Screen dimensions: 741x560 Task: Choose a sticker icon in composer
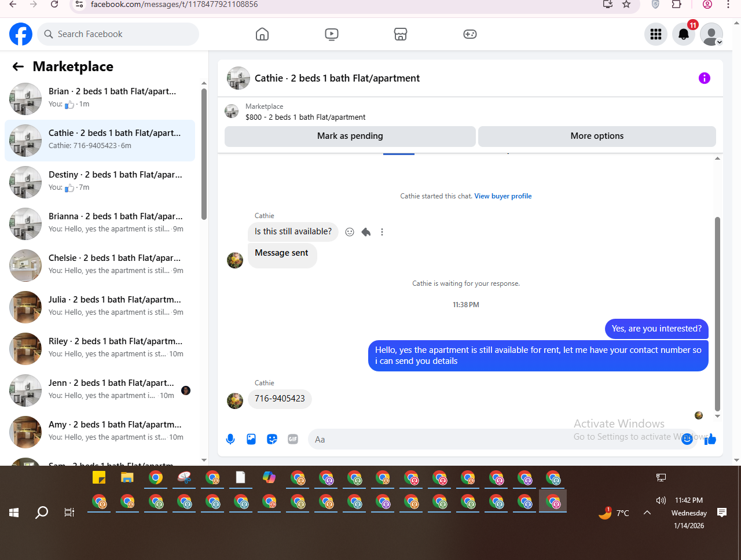pyautogui.click(x=272, y=439)
